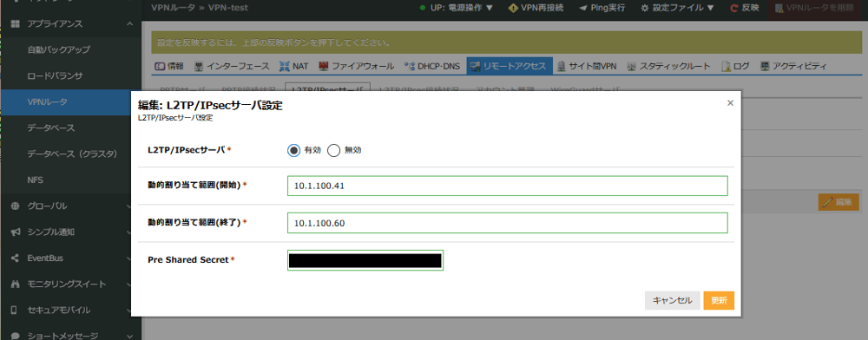This screenshot has width=868, height=340.
Task: Switch to the インターフェース tab
Action: (232, 66)
